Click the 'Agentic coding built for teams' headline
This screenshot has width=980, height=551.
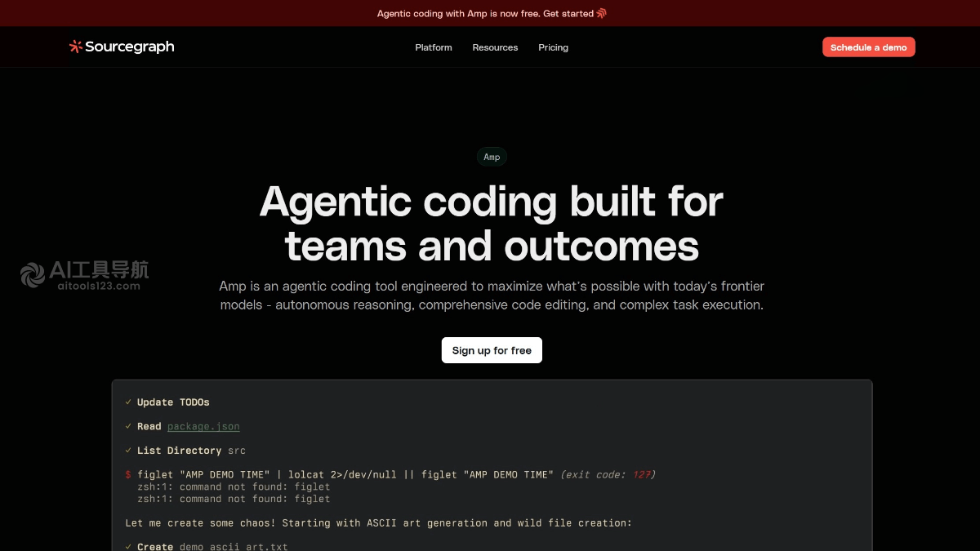click(x=492, y=224)
